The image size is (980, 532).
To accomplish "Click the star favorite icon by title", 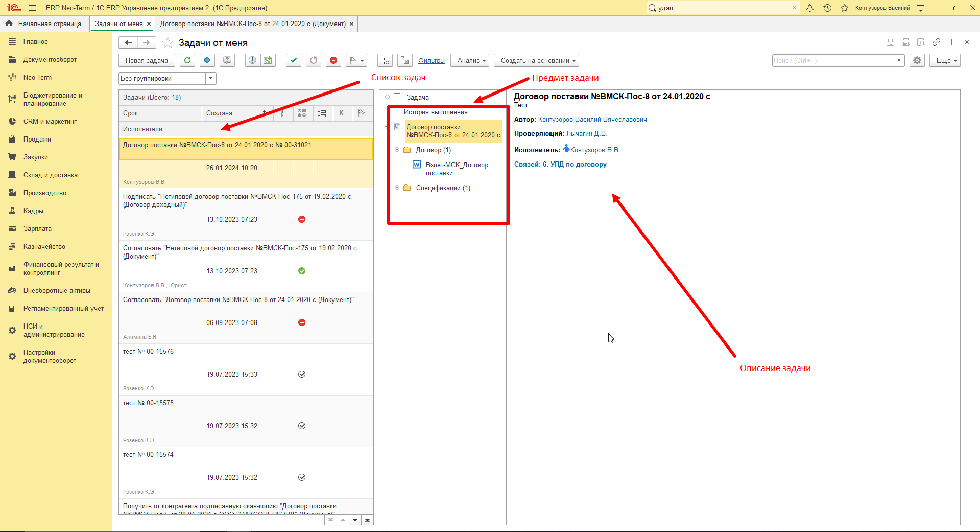I will 168,42.
